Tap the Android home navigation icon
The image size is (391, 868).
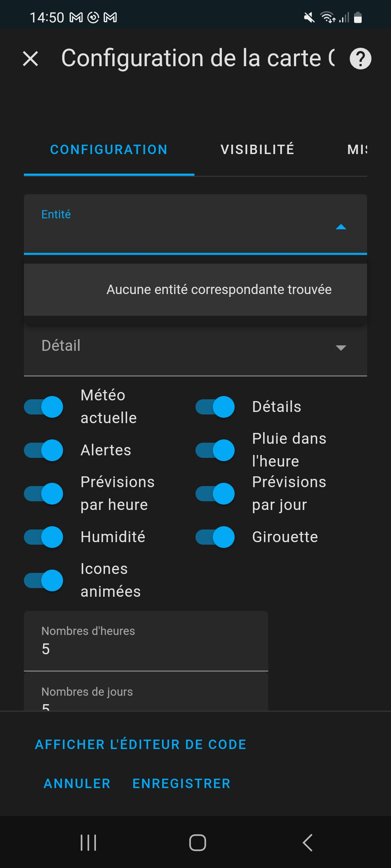point(197,843)
